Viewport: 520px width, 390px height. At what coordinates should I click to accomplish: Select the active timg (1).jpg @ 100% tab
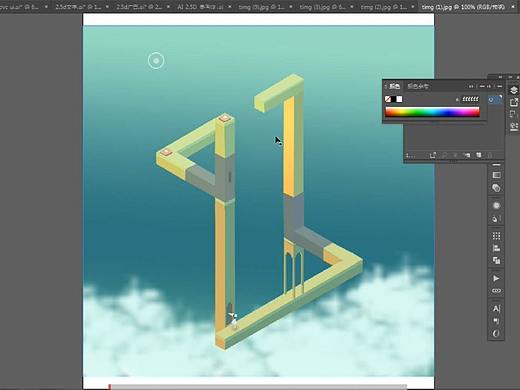pyautogui.click(x=463, y=7)
